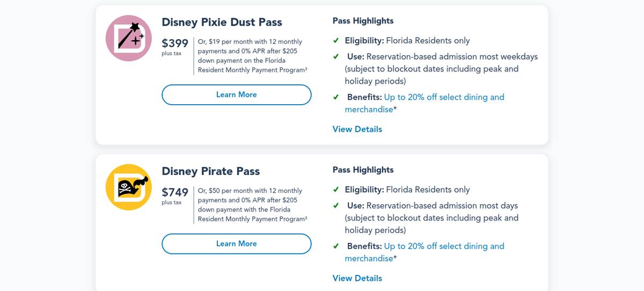644x291 pixels.
Task: Expand View Details for Pirate Pass
Action: (357, 278)
